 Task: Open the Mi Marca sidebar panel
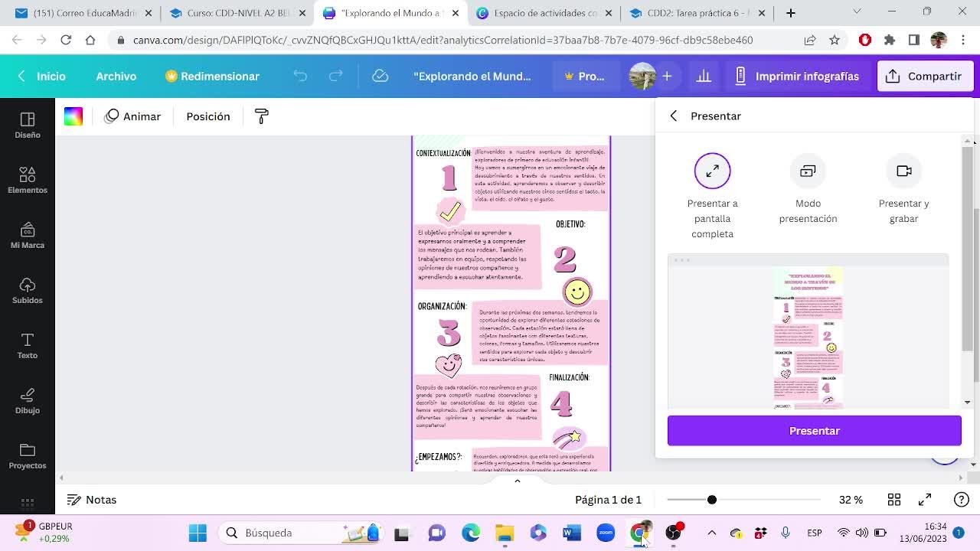tap(28, 236)
